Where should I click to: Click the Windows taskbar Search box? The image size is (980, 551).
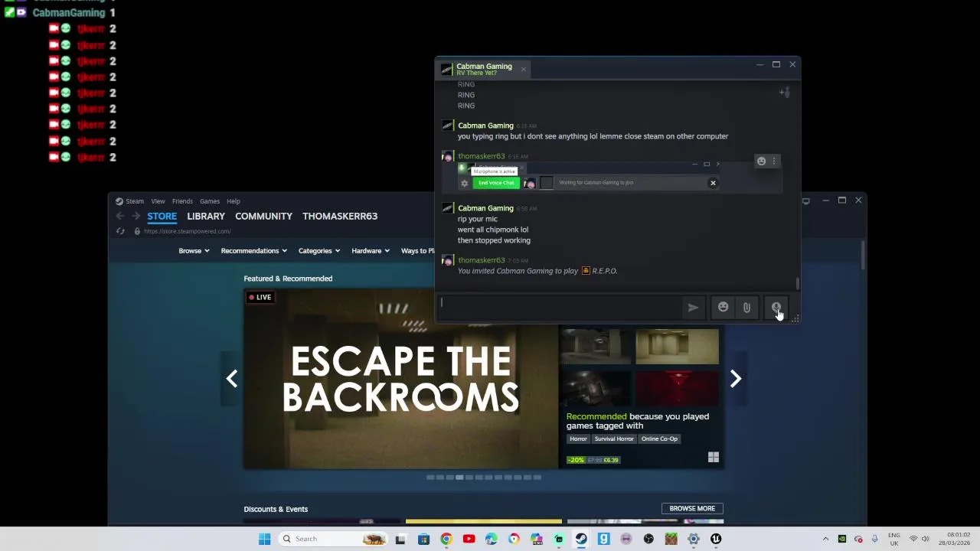(332, 539)
